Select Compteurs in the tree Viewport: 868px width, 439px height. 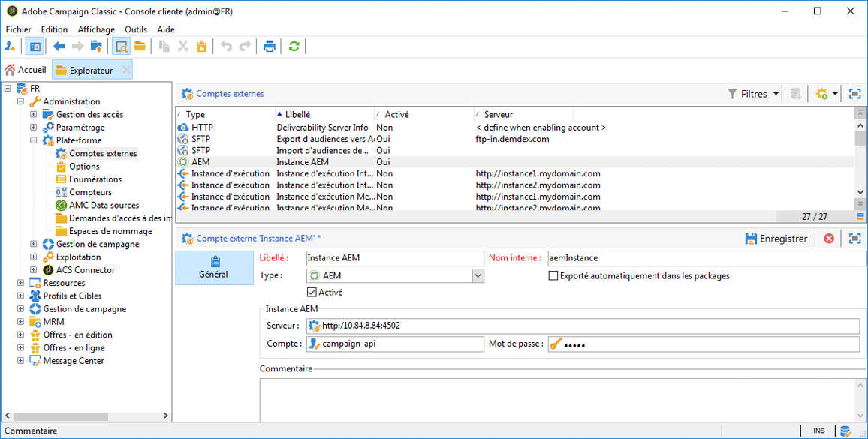[90, 192]
